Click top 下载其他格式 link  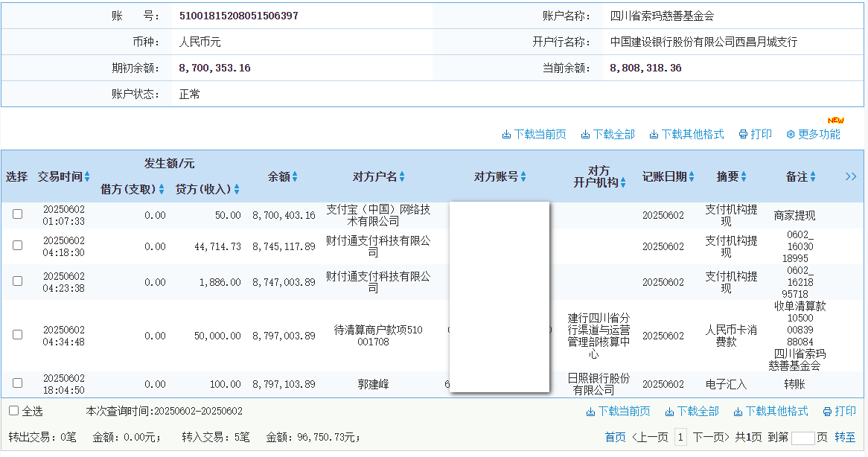pyautogui.click(x=692, y=135)
